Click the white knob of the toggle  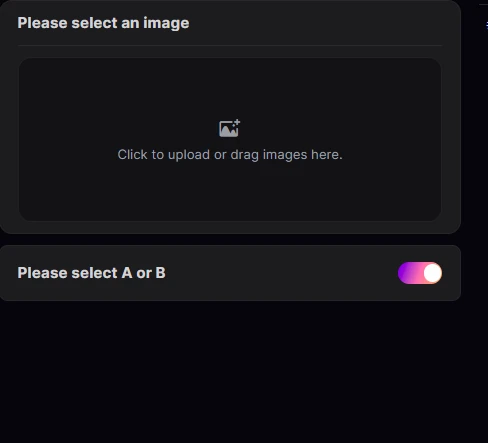(x=433, y=273)
